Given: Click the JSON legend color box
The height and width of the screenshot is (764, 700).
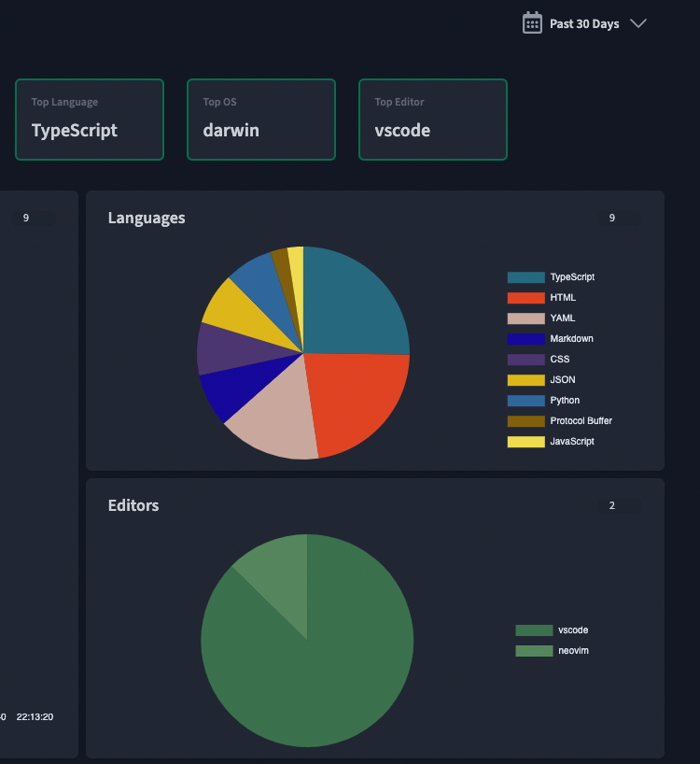Looking at the screenshot, I should (x=525, y=380).
